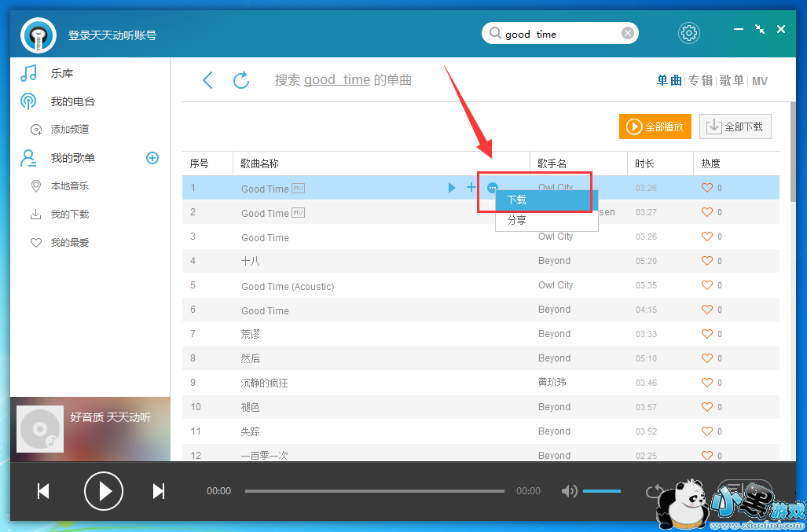The width and height of the screenshot is (807, 532).
Task: Click volume slider
Action: click(602, 491)
